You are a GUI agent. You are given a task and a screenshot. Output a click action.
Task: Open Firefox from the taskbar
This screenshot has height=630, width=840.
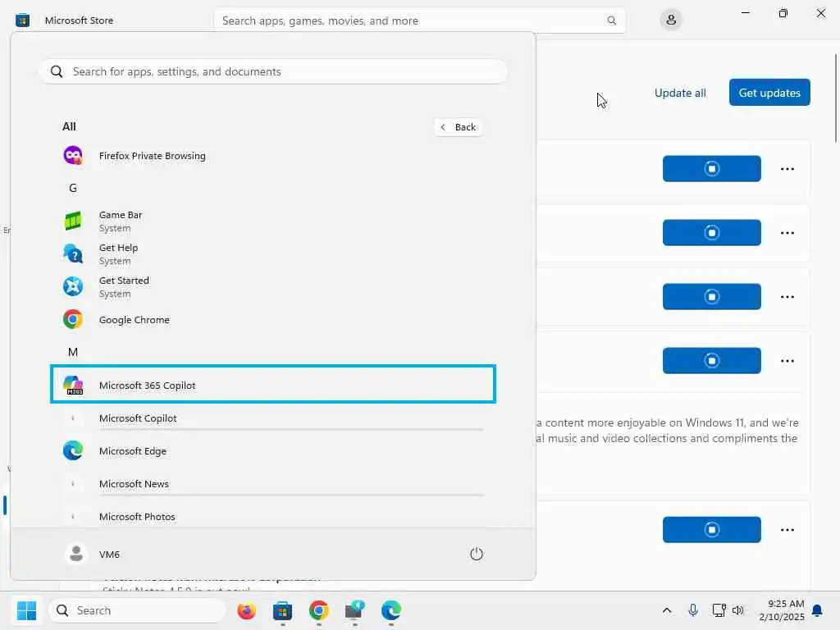point(246,610)
